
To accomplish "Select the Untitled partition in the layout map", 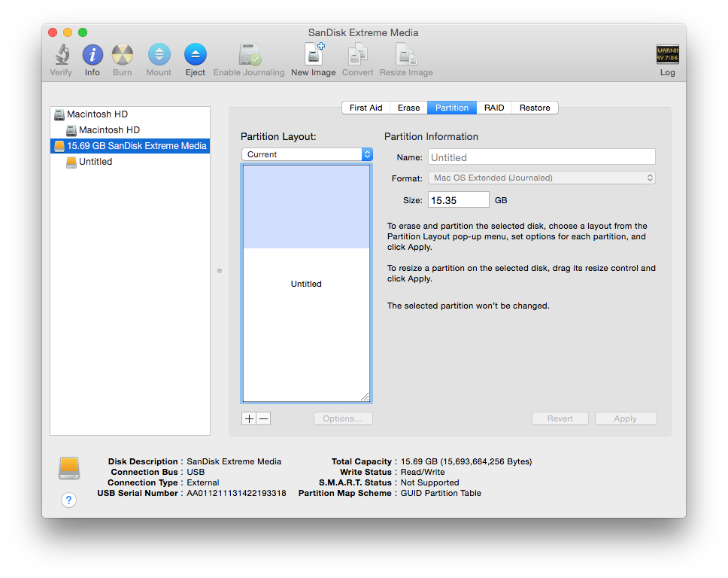I will [306, 284].
